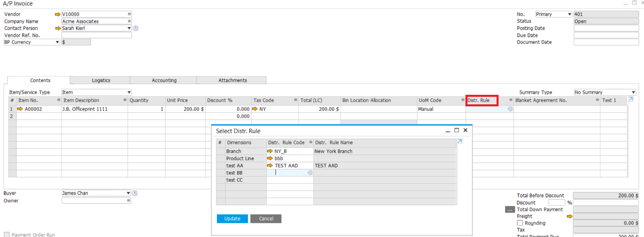
Task: Expand the dialog table settings icon
Action: pos(460,141)
